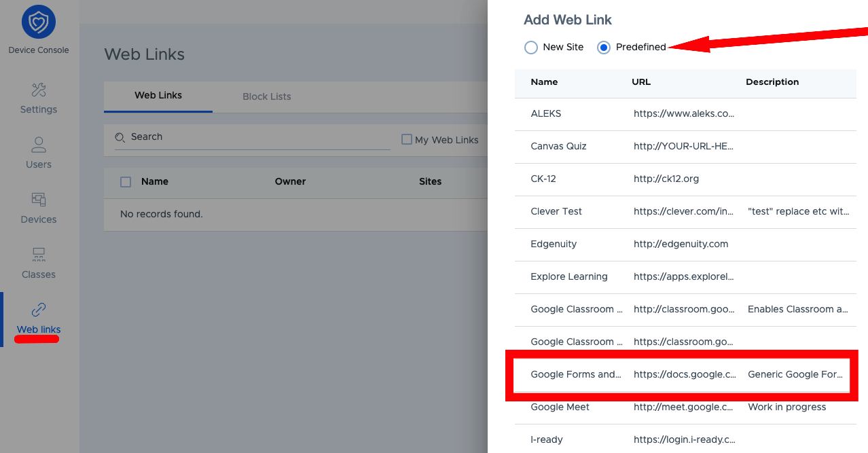Image resolution: width=868 pixels, height=453 pixels.
Task: Click the http://meet.google.c… URL cell
Action: coord(683,407)
